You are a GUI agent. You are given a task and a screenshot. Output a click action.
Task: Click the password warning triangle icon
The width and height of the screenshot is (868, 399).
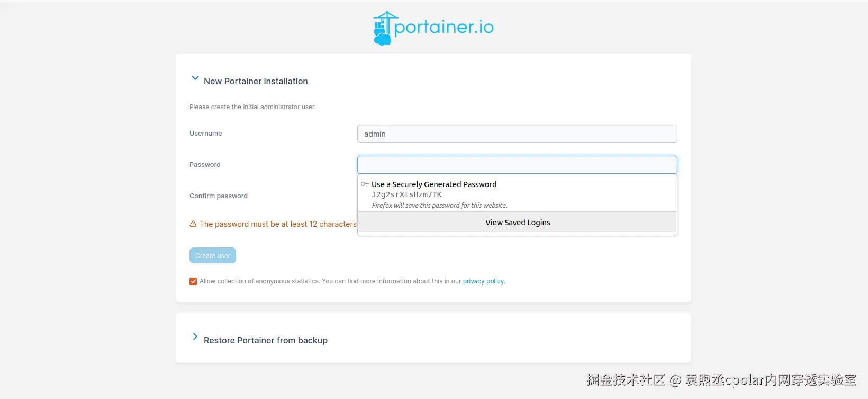[x=193, y=224]
